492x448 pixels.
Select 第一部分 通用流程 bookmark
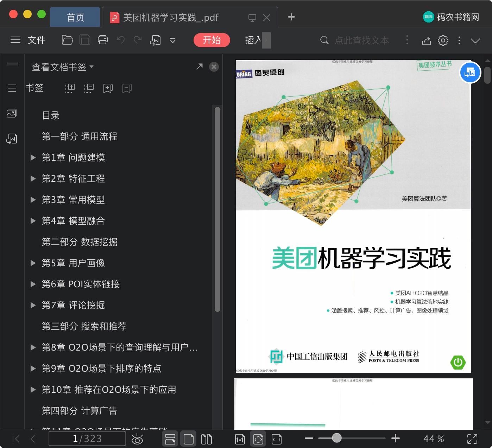click(x=80, y=136)
